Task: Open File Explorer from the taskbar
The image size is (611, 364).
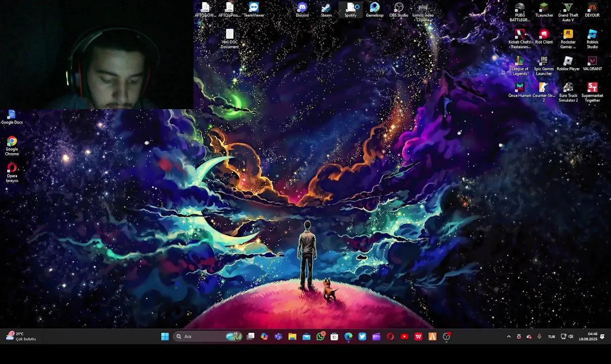Action: click(292, 336)
